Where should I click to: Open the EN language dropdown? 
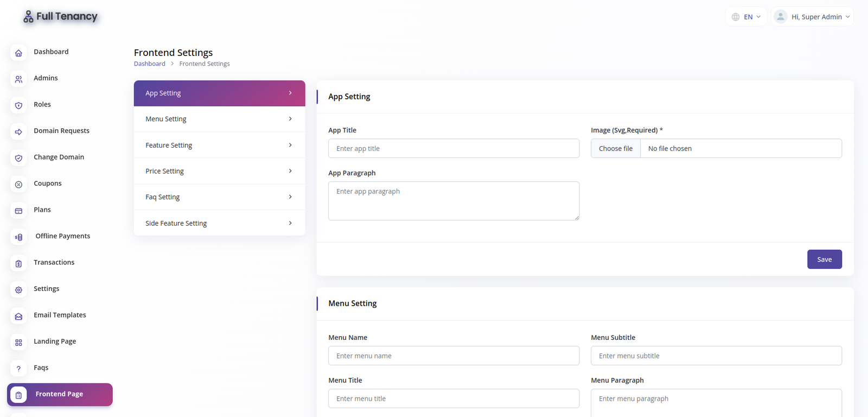(746, 17)
